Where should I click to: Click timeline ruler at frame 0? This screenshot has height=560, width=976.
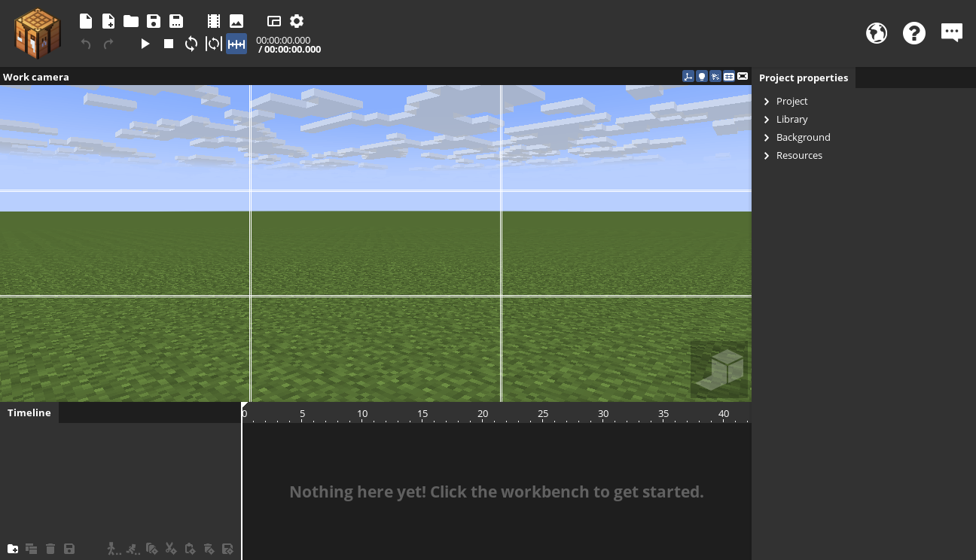pos(244,413)
